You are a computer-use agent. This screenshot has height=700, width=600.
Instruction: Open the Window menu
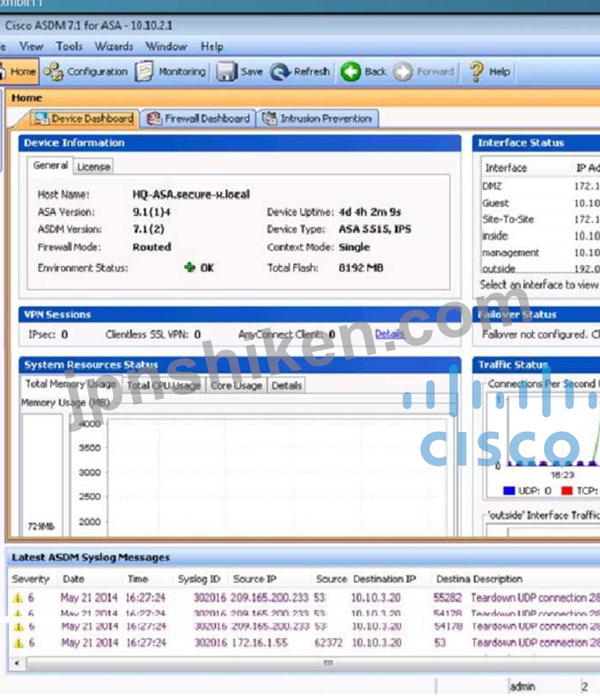click(x=166, y=46)
